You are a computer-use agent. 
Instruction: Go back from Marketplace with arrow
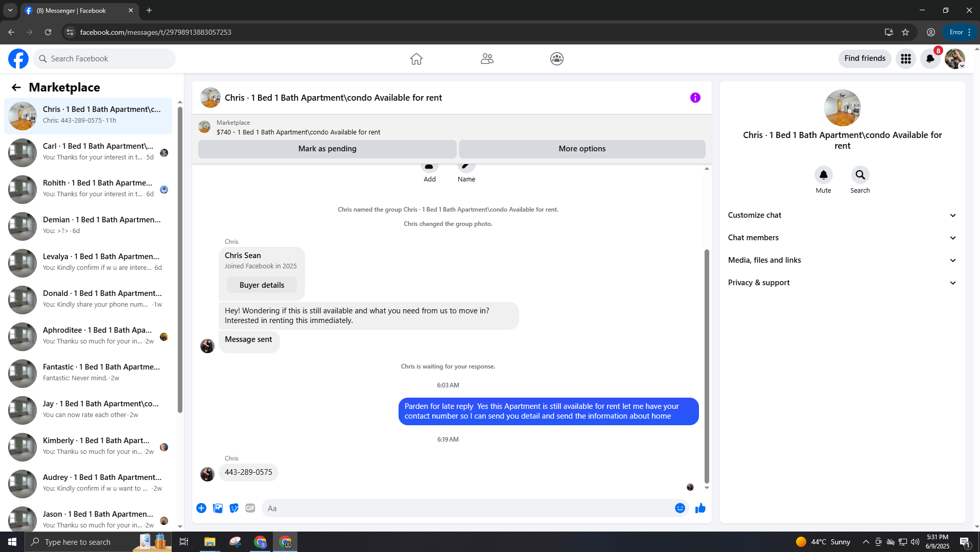click(16, 87)
